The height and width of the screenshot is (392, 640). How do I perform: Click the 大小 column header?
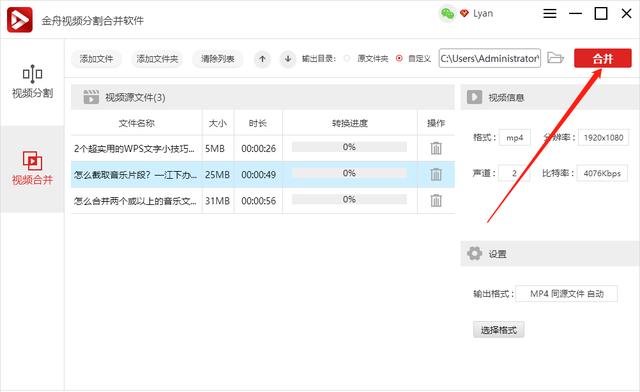tap(218, 123)
